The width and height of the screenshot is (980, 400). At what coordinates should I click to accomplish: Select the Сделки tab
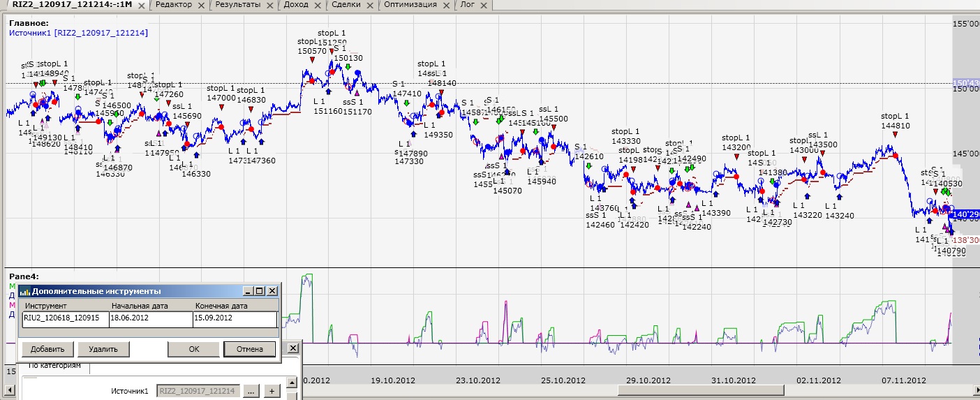(x=346, y=5)
